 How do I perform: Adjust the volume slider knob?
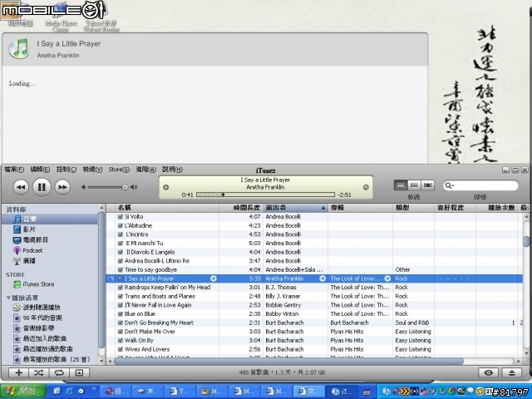click(126, 187)
